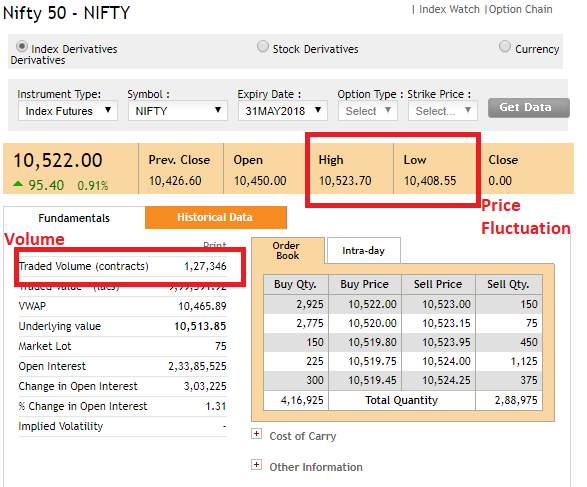This screenshot has width=587, height=487.
Task: Click the Implied Volatility label
Action: 61,426
